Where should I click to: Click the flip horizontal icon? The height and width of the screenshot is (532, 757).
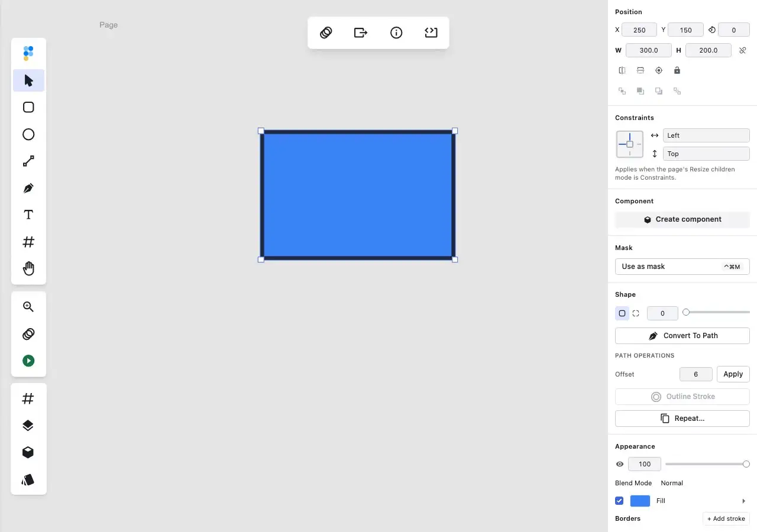pyautogui.click(x=622, y=70)
